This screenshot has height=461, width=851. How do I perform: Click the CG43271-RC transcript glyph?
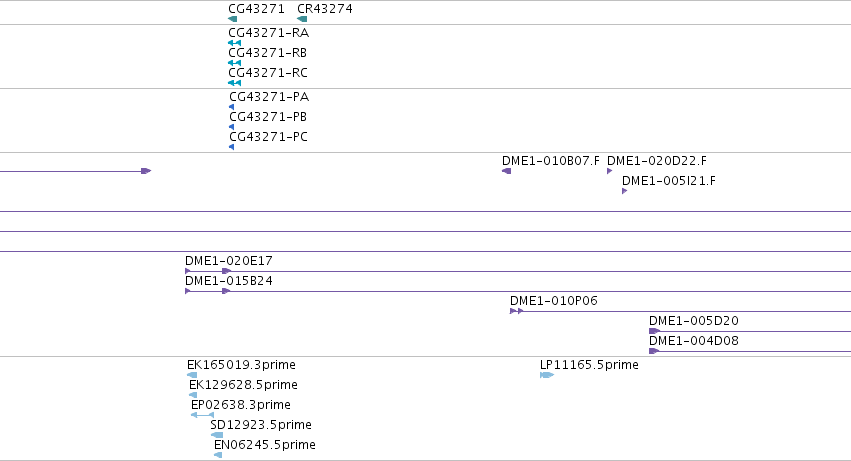pyautogui.click(x=234, y=83)
